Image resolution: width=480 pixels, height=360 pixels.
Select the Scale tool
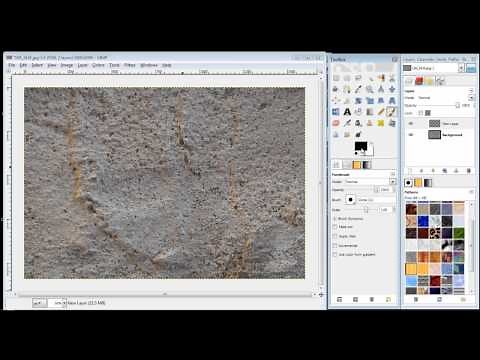(370, 101)
